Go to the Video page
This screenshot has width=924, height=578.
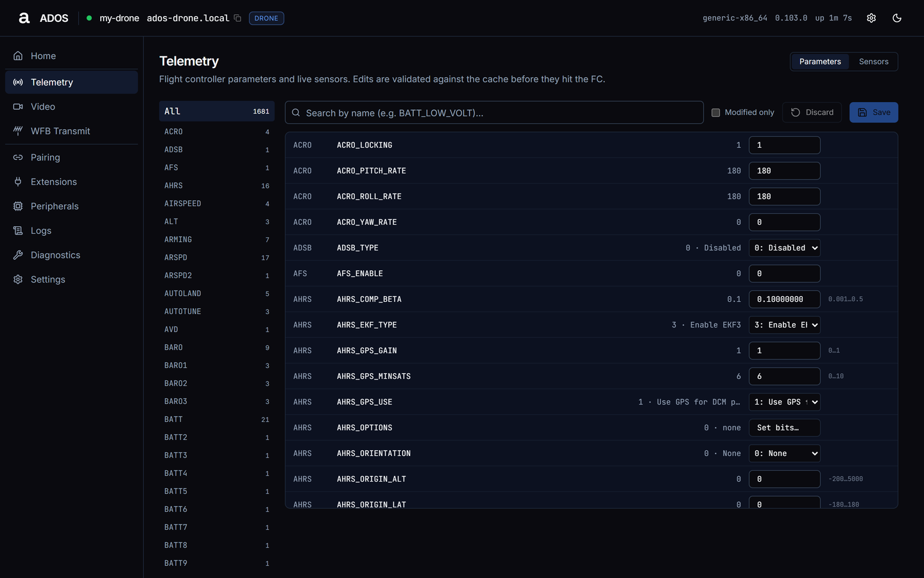[71, 107]
